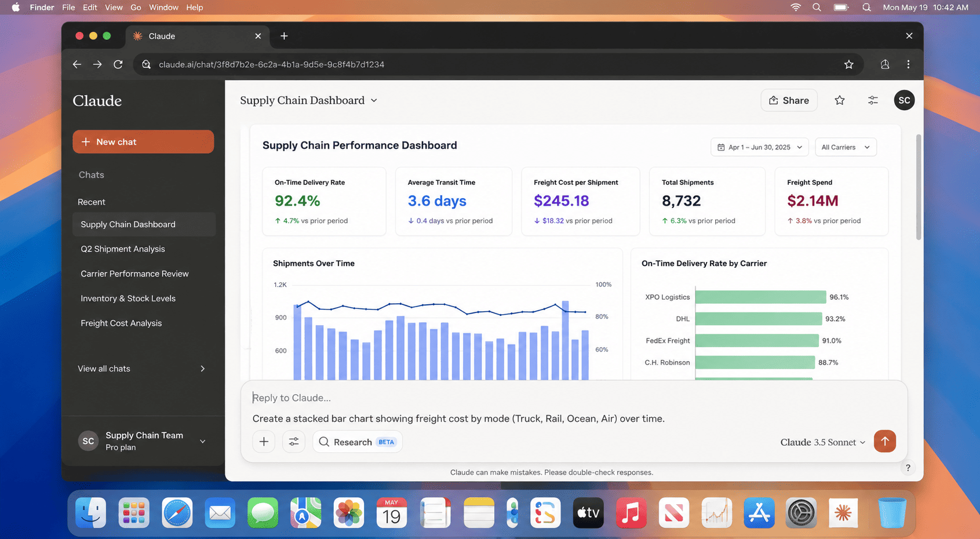980x539 pixels.
Task: Click the On-Time Delivery Rate 92.4% card
Action: 324,202
